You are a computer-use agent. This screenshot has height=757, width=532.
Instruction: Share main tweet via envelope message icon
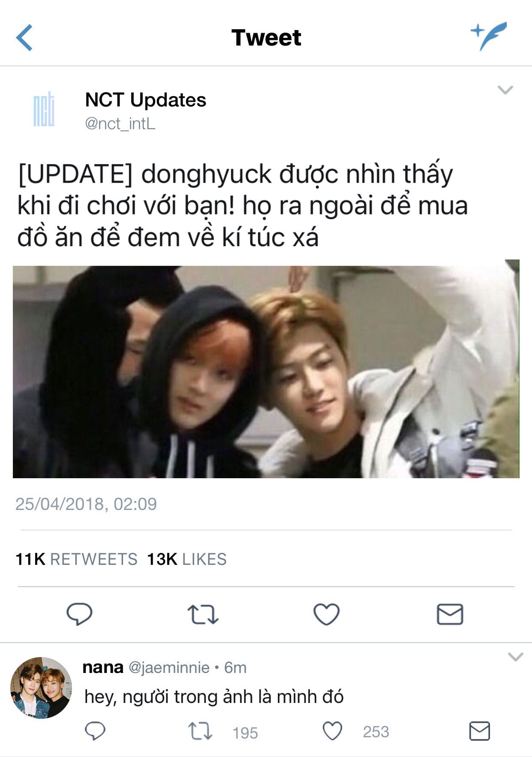pyautogui.click(x=450, y=614)
